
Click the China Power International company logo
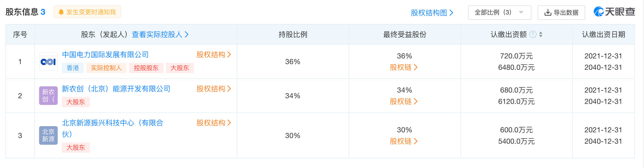[x=48, y=62]
